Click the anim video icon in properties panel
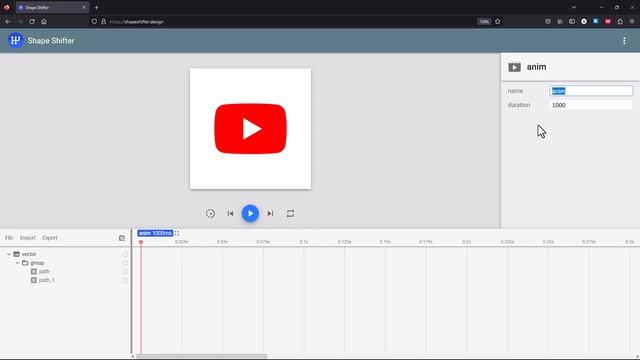Viewport: 640px width, 360px height. (x=514, y=67)
